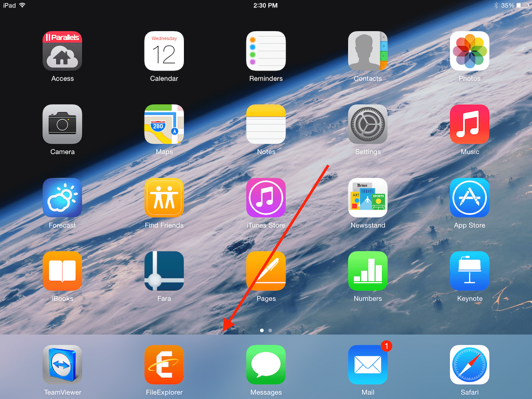
Task: Launch Pages for document editing
Action: (x=266, y=271)
